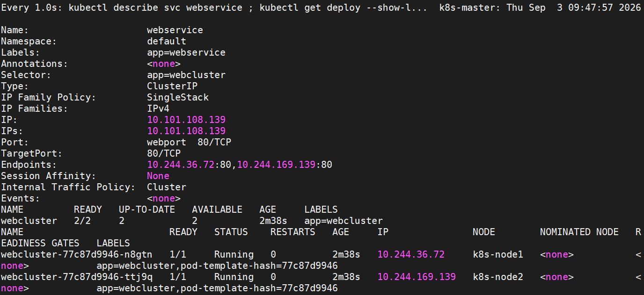Click the pod name webcluster-77c87d9946-n8gtn
Image resolution: width=644 pixels, height=295 pixels.
pyautogui.click(x=77, y=254)
